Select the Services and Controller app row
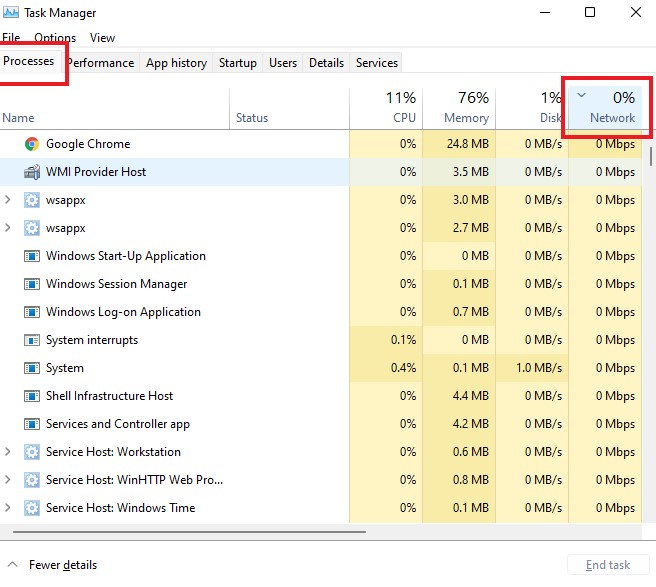 (321, 424)
